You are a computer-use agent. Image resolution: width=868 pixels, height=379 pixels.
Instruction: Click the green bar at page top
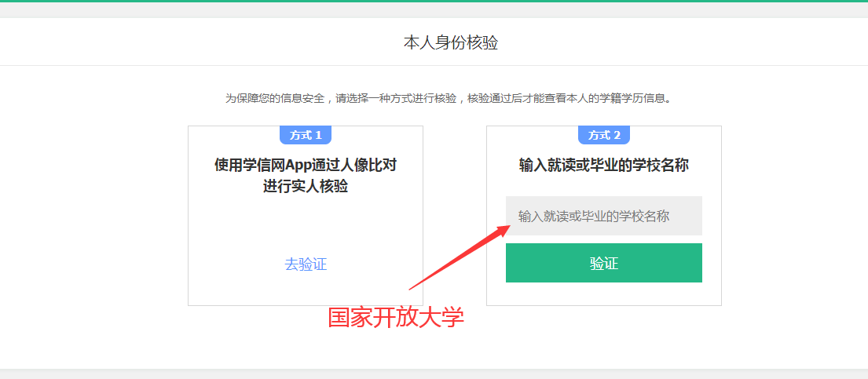[x=434, y=1]
